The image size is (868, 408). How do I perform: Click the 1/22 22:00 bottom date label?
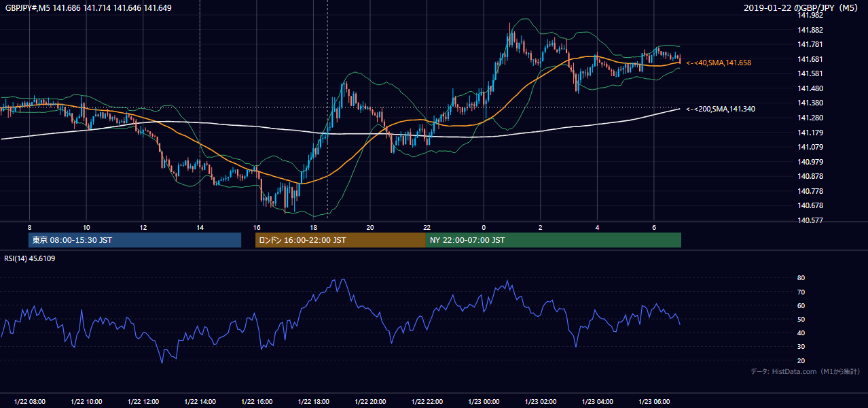(427, 402)
